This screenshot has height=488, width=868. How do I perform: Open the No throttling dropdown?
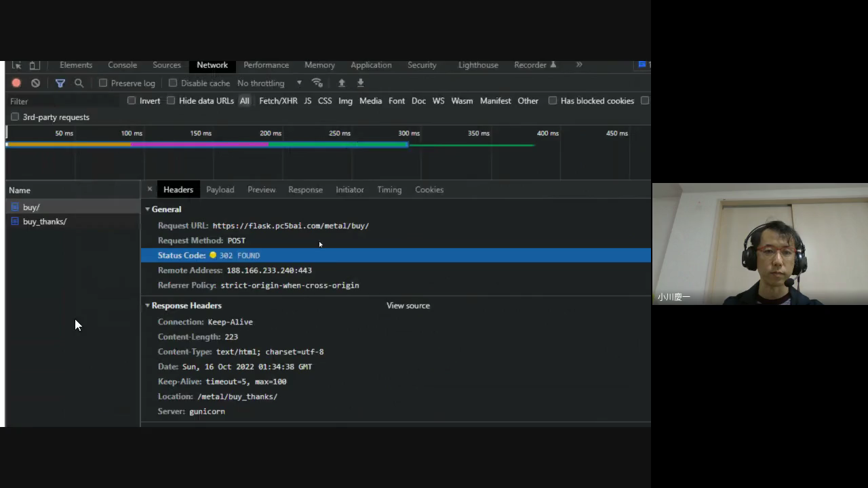coord(269,83)
